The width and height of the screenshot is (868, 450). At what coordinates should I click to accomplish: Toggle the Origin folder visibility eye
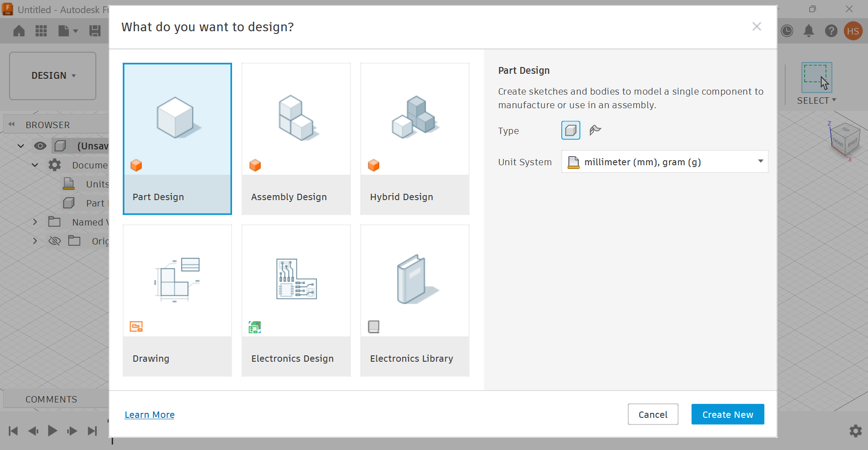point(55,241)
